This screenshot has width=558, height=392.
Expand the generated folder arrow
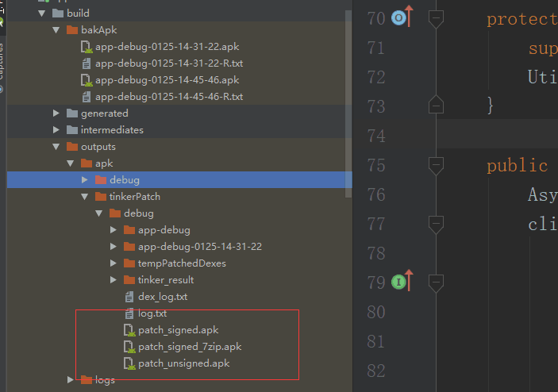click(56, 113)
